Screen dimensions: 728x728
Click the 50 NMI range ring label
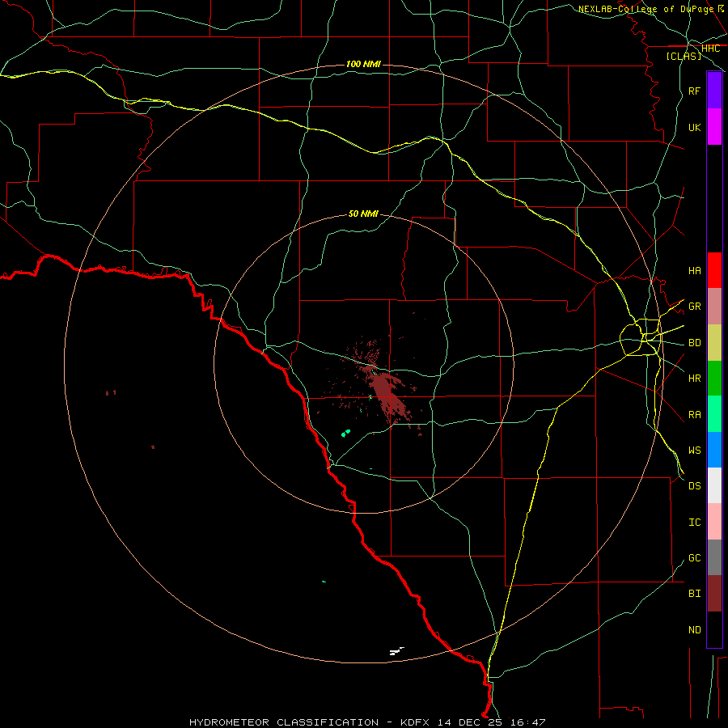(x=363, y=214)
